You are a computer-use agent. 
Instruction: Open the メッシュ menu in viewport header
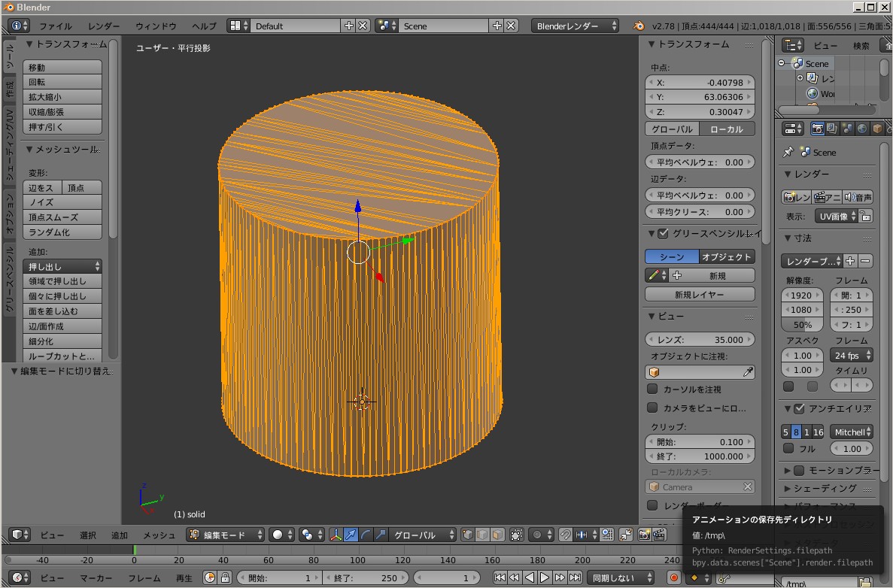[x=159, y=535]
